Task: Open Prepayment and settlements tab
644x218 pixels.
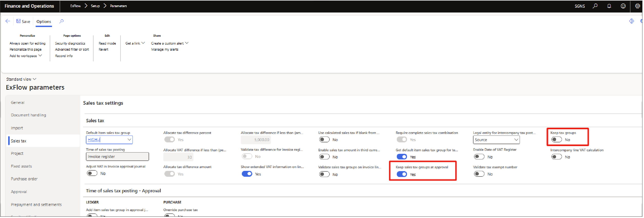Action: pyautogui.click(x=36, y=205)
